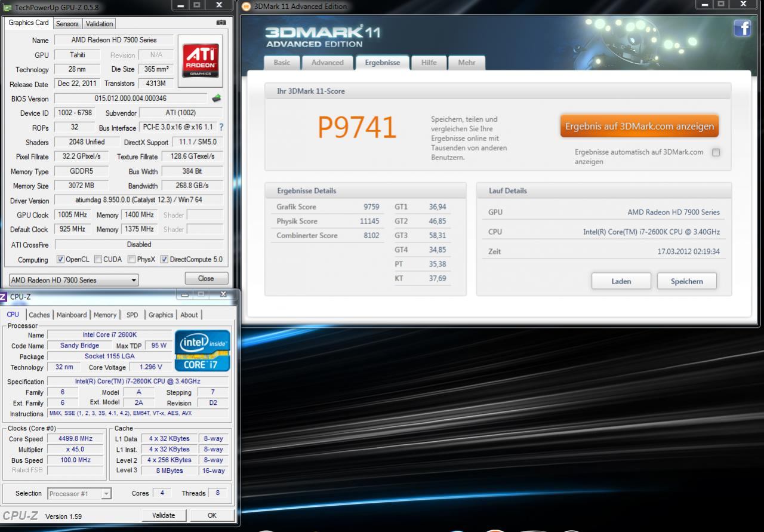Open CPU-Z Mainboard tab
The image size is (764, 532).
pyautogui.click(x=72, y=315)
